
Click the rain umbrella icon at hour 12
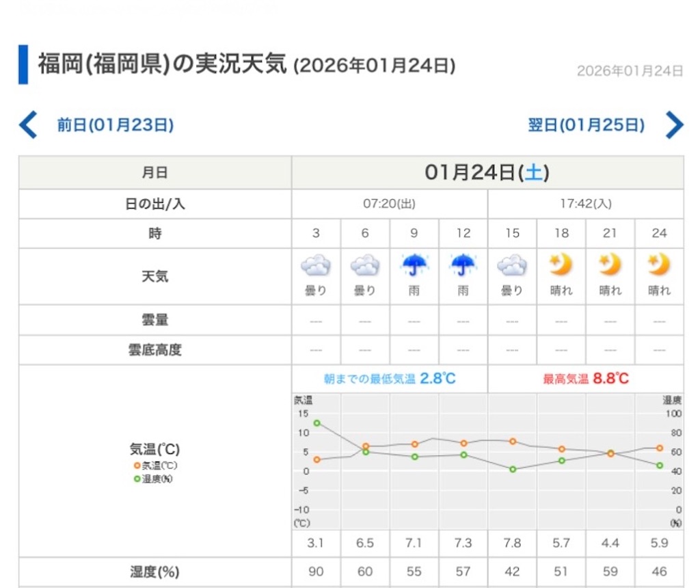463,265
